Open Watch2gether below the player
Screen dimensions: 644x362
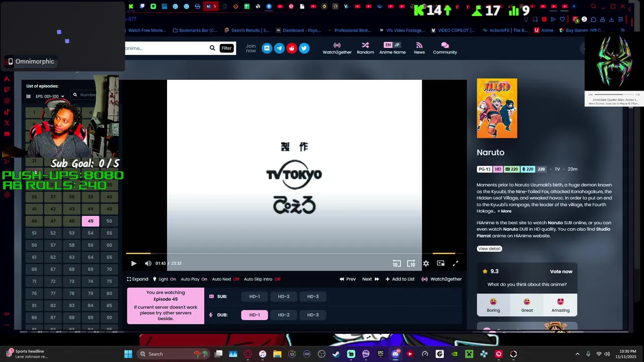[x=441, y=279]
